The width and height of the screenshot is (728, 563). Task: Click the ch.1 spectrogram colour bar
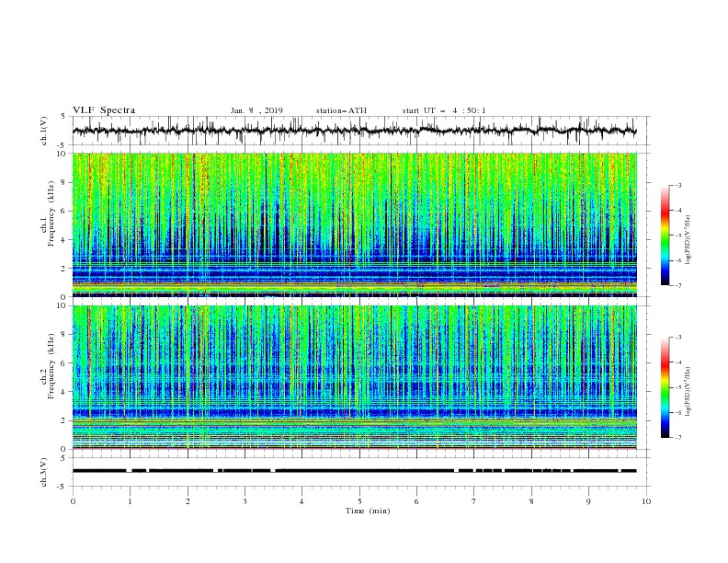tap(665, 236)
